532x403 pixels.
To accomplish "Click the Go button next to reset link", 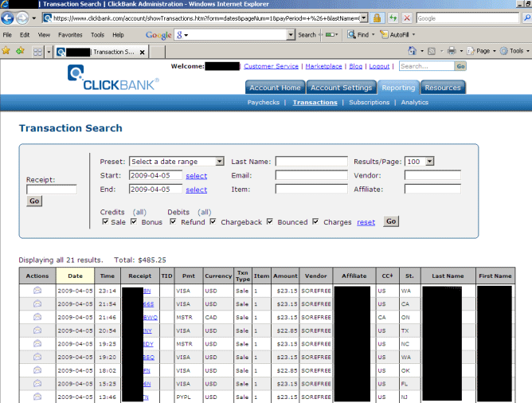I will [391, 221].
